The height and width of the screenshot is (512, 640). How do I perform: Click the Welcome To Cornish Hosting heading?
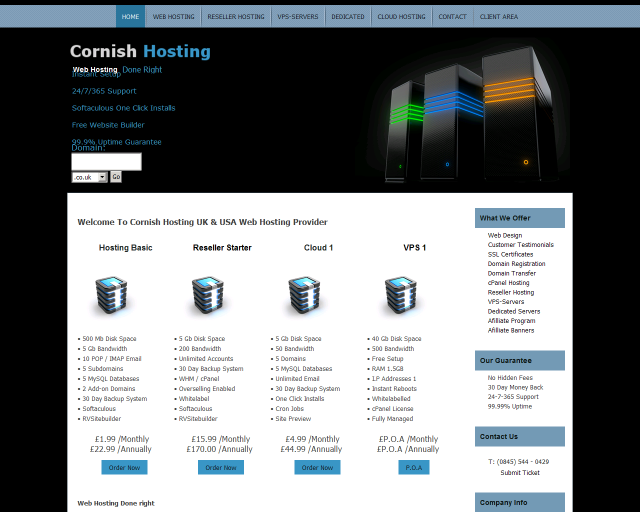pyautogui.click(x=202, y=222)
